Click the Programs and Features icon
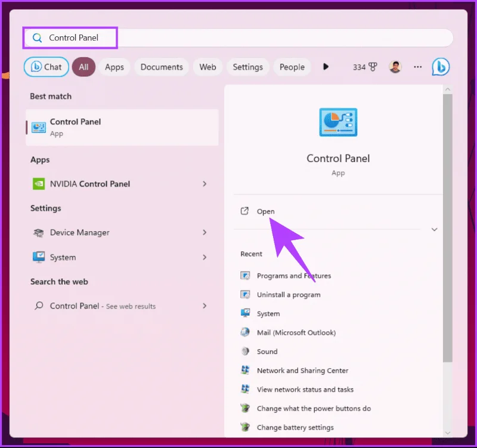 pyautogui.click(x=245, y=276)
